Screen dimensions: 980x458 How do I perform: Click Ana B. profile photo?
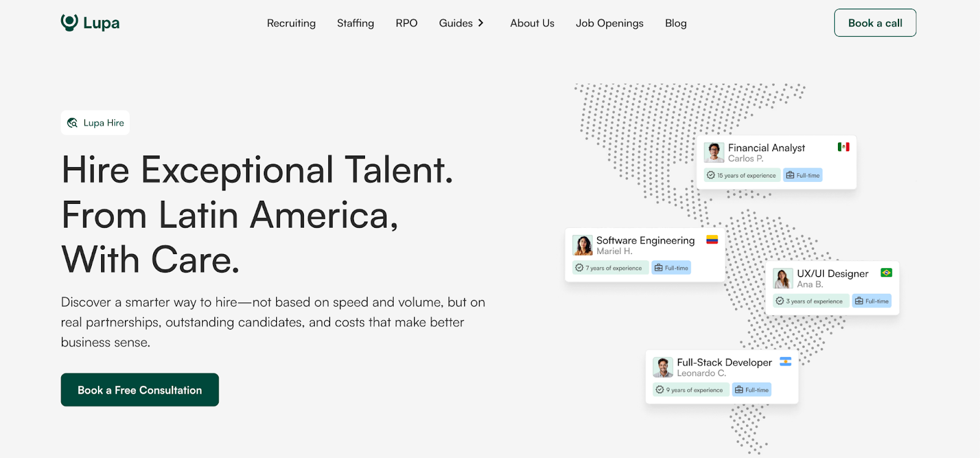click(783, 278)
